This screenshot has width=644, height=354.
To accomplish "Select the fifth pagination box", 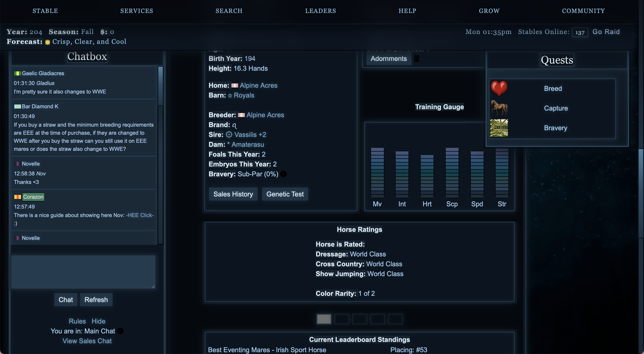I will (x=395, y=319).
